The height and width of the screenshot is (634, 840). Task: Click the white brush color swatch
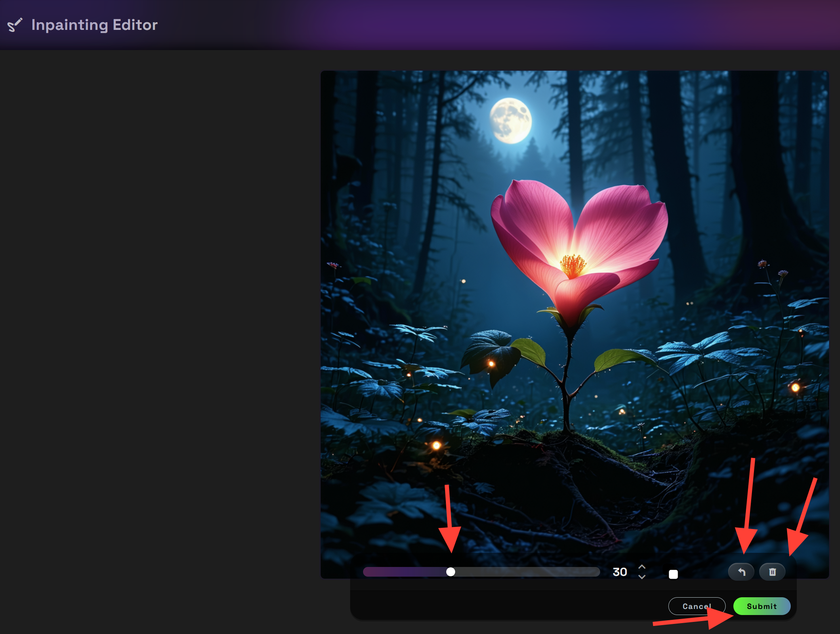pyautogui.click(x=673, y=574)
